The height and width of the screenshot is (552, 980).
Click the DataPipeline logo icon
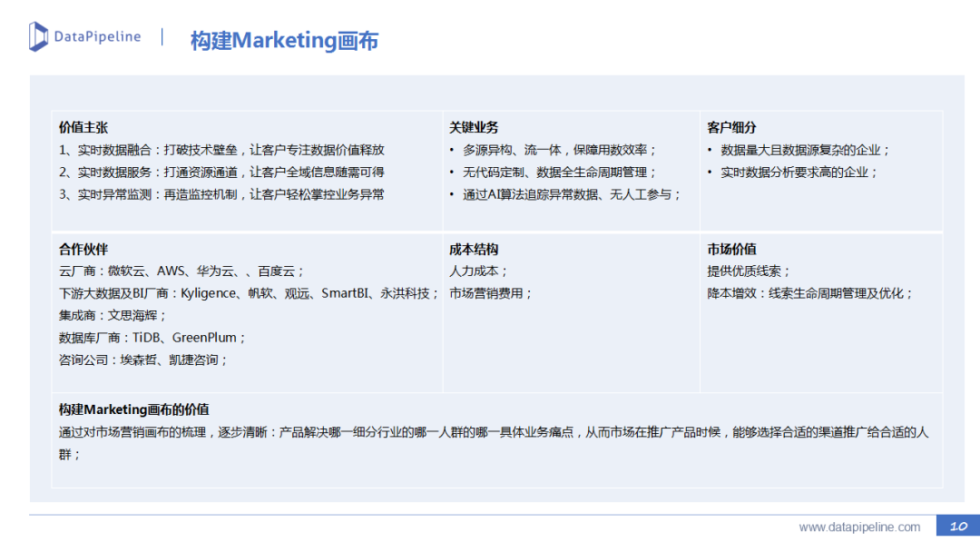tap(38, 36)
